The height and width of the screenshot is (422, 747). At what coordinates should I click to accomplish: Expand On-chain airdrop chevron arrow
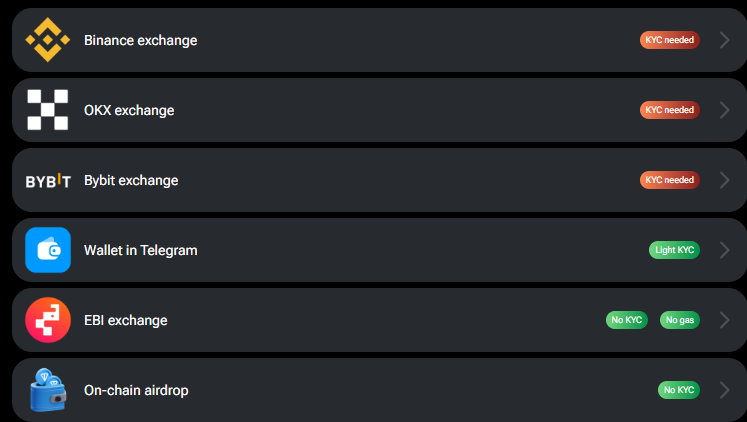click(x=725, y=390)
